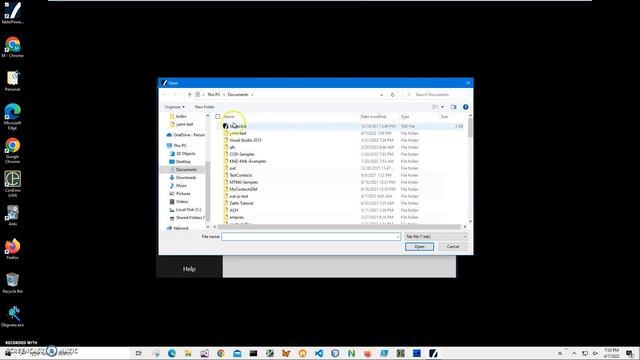Click the Open button
The image size is (640, 360).
coord(419,247)
